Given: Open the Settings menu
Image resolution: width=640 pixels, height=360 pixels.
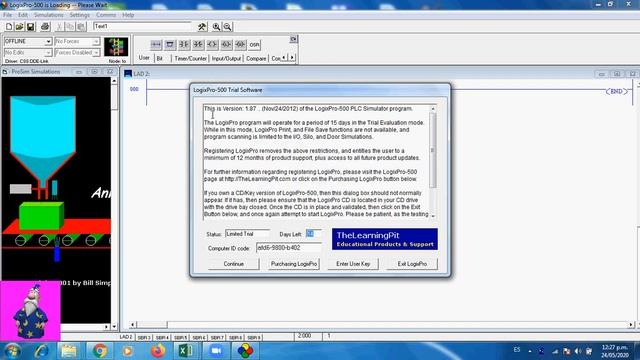Looking at the screenshot, I should (80, 15).
